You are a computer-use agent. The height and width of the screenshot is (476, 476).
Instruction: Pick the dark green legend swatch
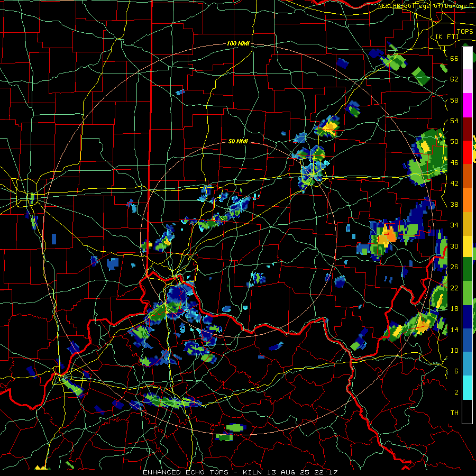tap(467, 269)
